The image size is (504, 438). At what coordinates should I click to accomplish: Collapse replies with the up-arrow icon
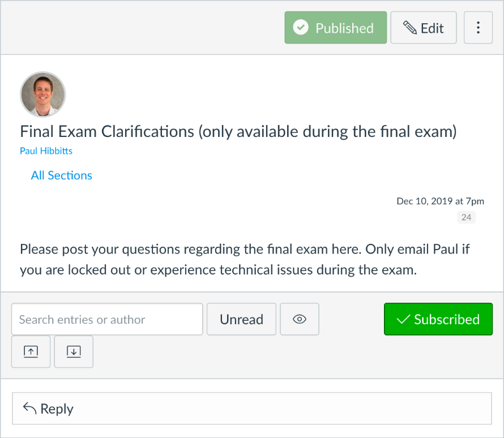31,351
